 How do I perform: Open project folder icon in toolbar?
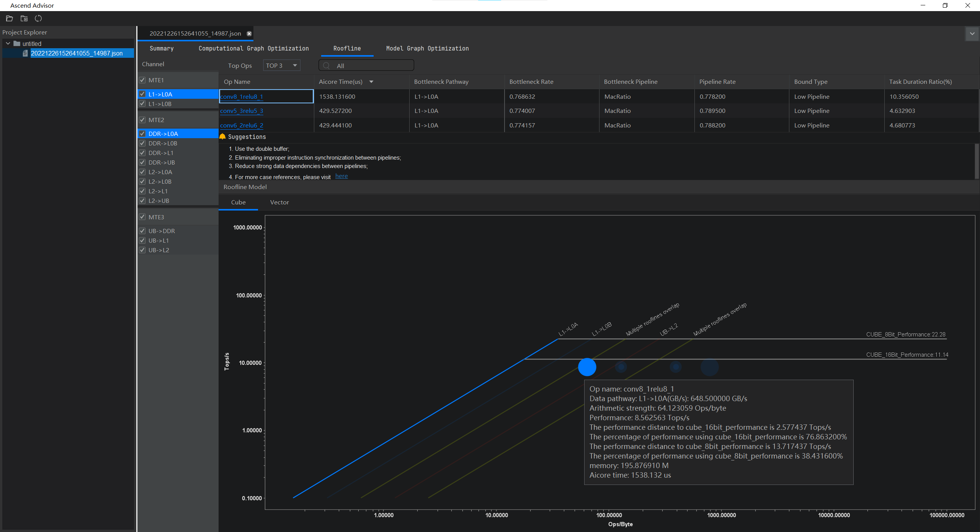[x=10, y=18]
